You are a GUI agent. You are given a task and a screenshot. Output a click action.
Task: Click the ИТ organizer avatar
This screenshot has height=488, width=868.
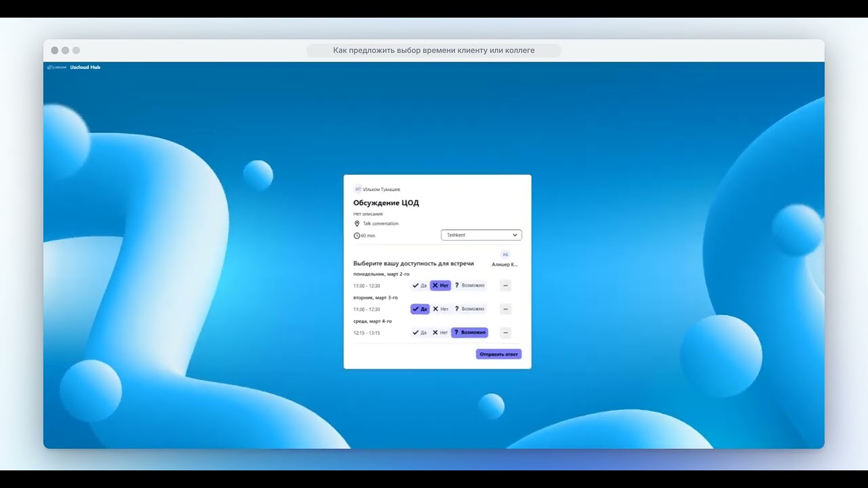tap(357, 189)
